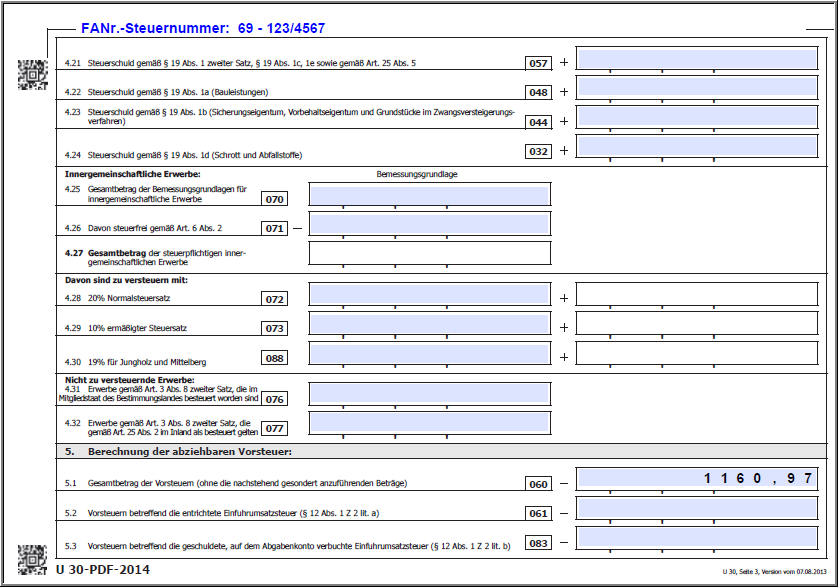
Task: Select the amount field for code 044
Action: (697, 117)
